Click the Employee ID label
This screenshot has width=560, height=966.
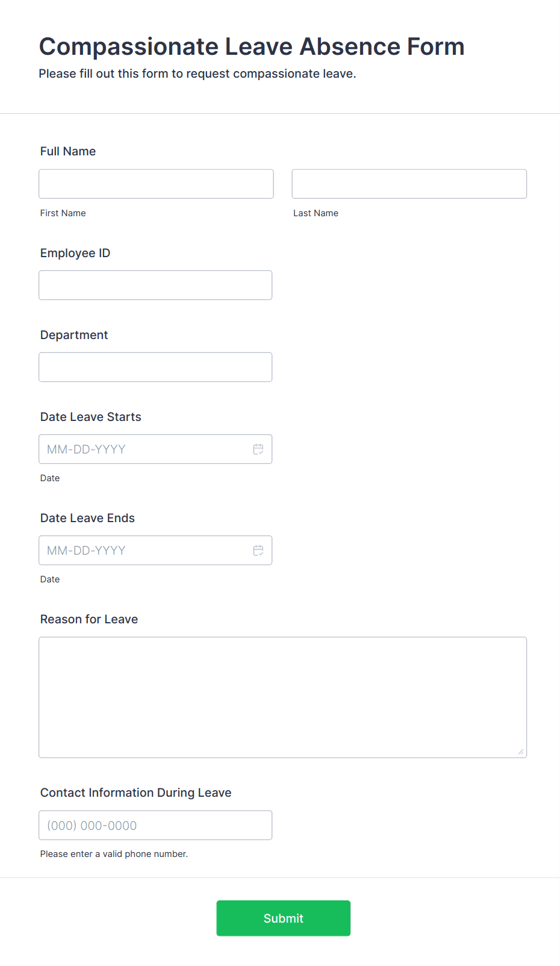(75, 253)
